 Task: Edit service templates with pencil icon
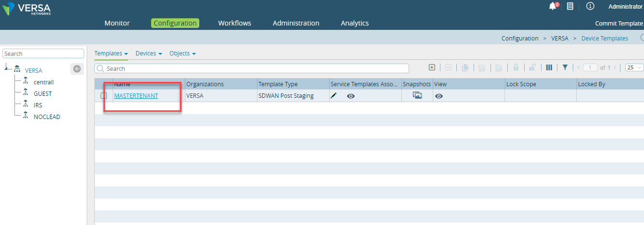tap(334, 96)
